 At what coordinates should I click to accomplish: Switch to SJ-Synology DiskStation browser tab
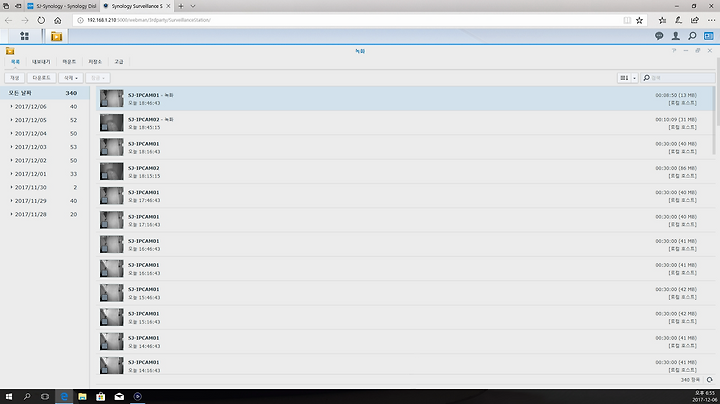[62, 6]
